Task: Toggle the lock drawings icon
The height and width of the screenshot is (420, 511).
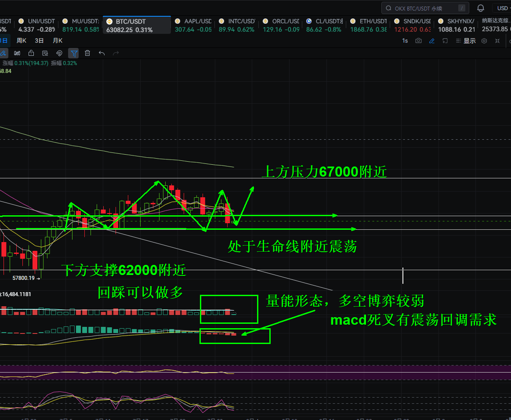Action: pyautogui.click(x=31, y=53)
